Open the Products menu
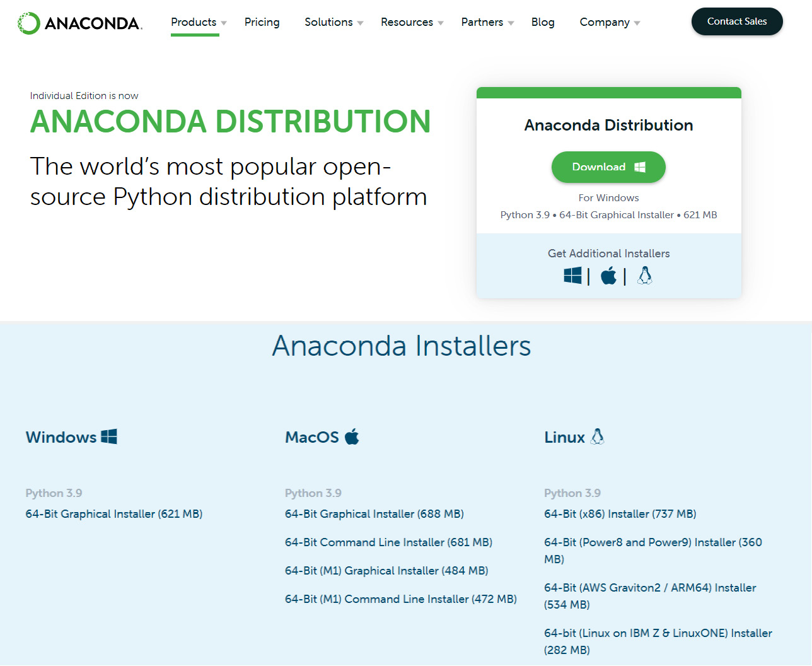Screen dimensions: 812x666 [194, 22]
